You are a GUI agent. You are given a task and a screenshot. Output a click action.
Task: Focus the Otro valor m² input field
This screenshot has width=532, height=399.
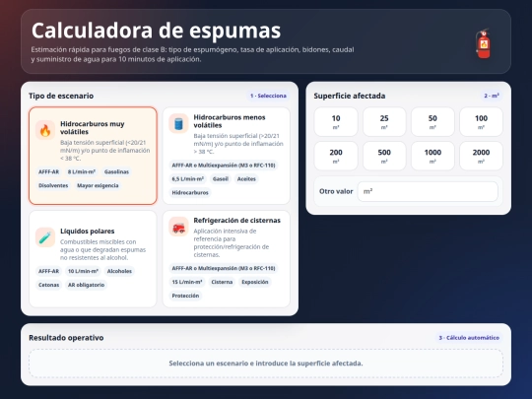428,191
